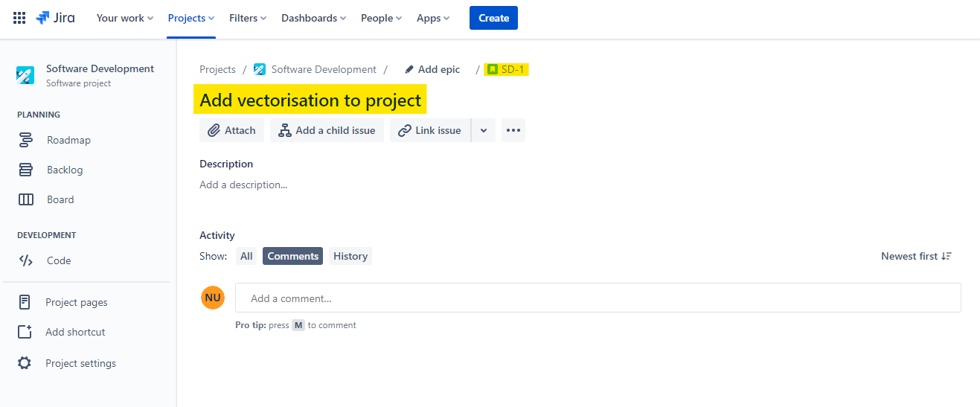The width and height of the screenshot is (980, 407).
Task: Click Add a child issue button
Action: click(327, 130)
